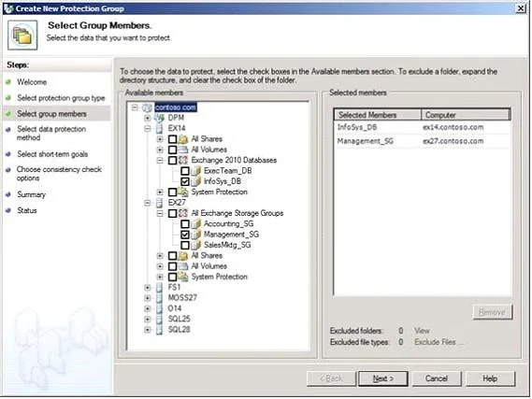This screenshot has width=532, height=399.
Task: Check the Accounting_SG checkbox
Action: 185,223
